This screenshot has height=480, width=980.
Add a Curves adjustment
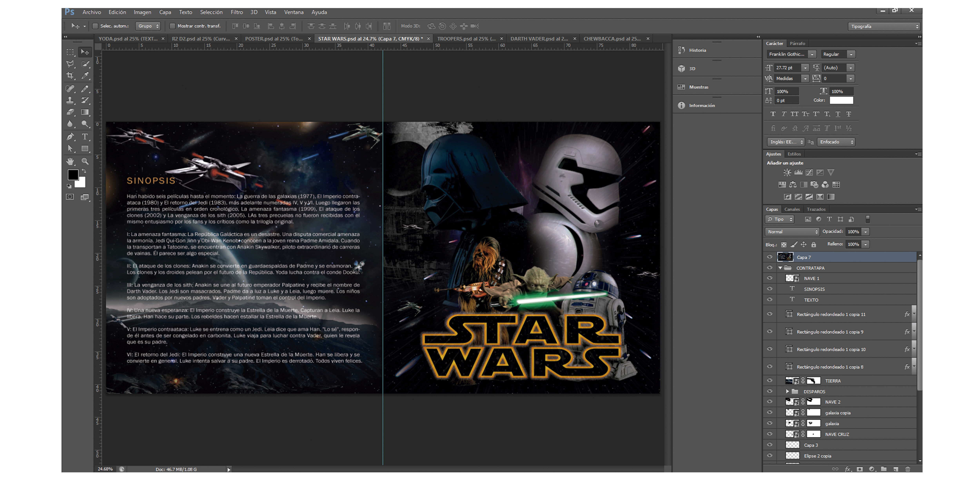(x=809, y=172)
